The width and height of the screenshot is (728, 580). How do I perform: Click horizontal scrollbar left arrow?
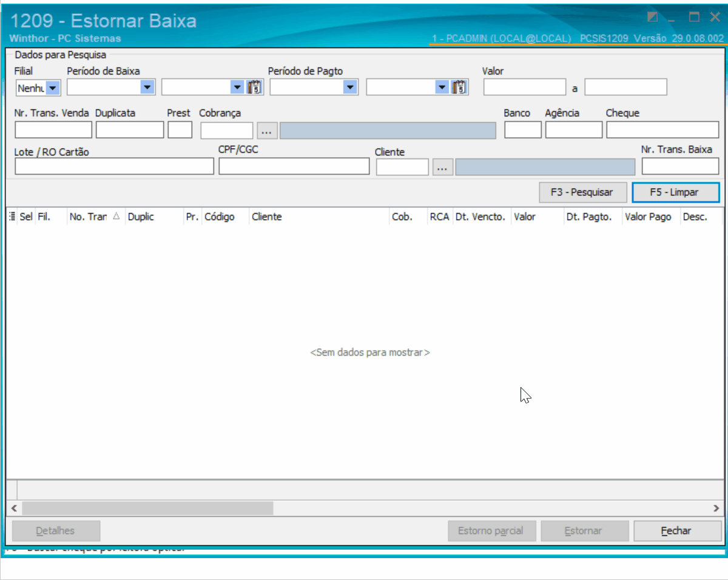[13, 508]
